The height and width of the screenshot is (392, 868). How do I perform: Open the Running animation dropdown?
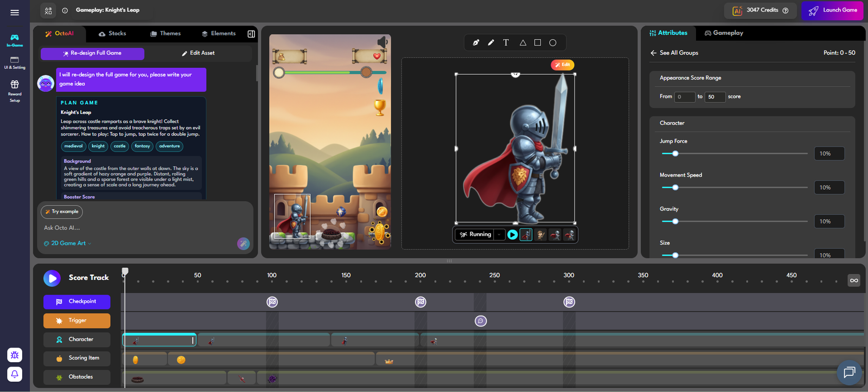click(x=499, y=235)
